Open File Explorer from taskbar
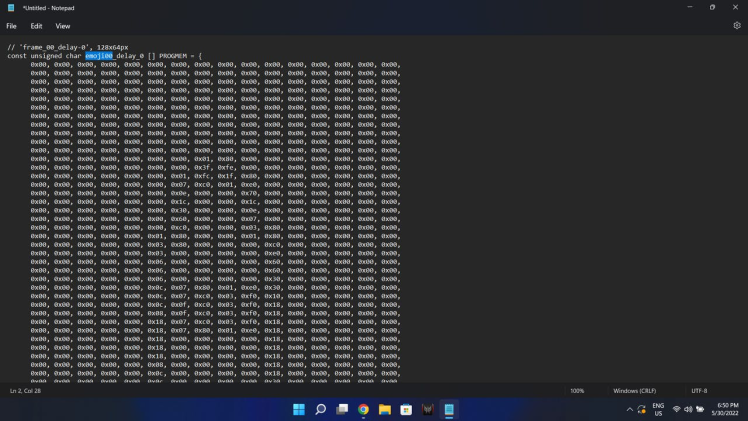 click(x=385, y=409)
